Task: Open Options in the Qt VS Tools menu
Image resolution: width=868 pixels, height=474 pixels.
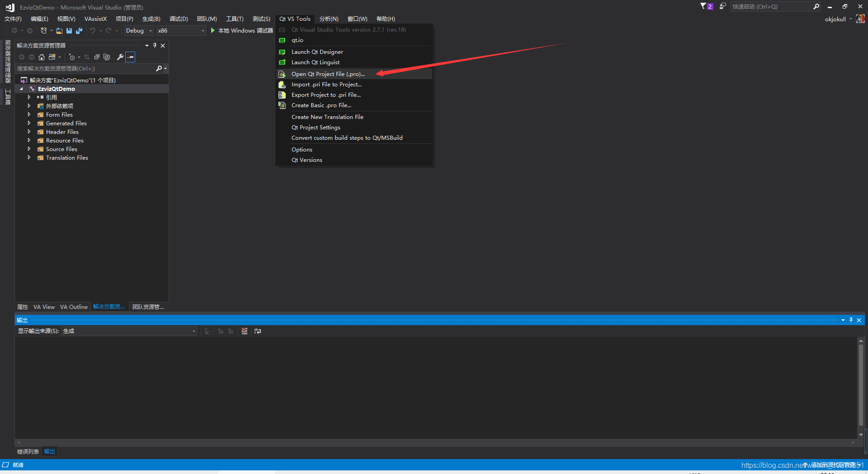Action: click(354, 150)
